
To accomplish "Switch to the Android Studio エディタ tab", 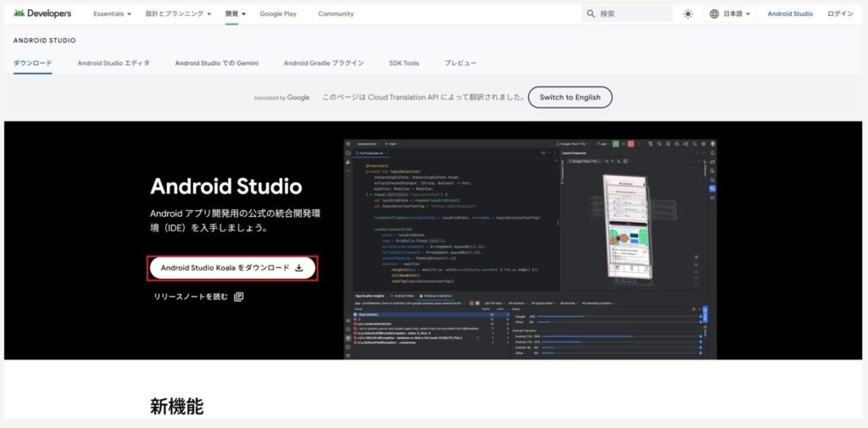I will [114, 63].
